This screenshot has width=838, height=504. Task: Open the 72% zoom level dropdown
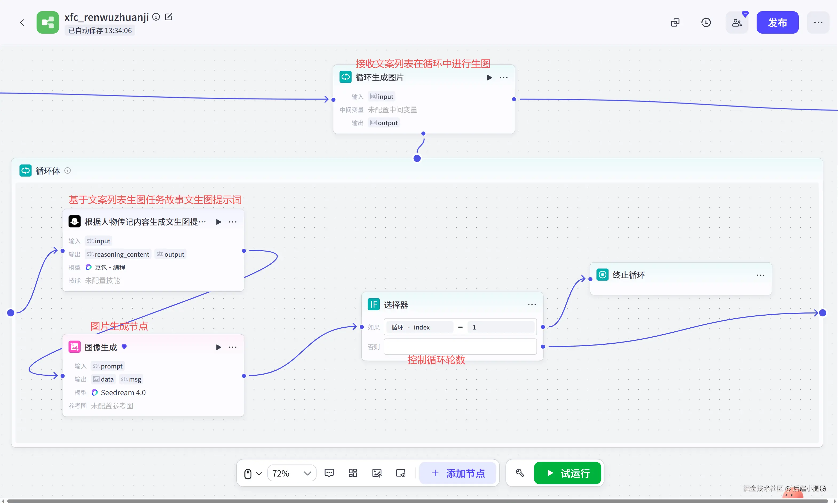[x=292, y=473]
